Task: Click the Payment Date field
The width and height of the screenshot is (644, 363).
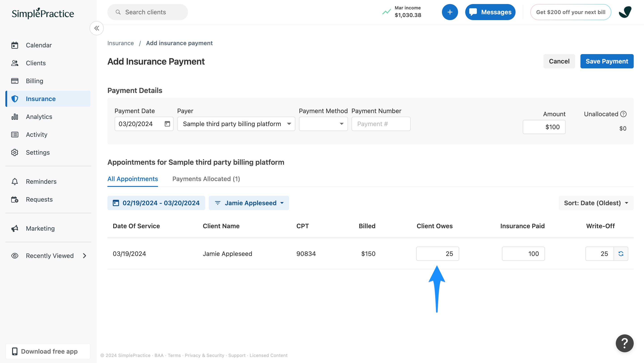Action: point(144,124)
